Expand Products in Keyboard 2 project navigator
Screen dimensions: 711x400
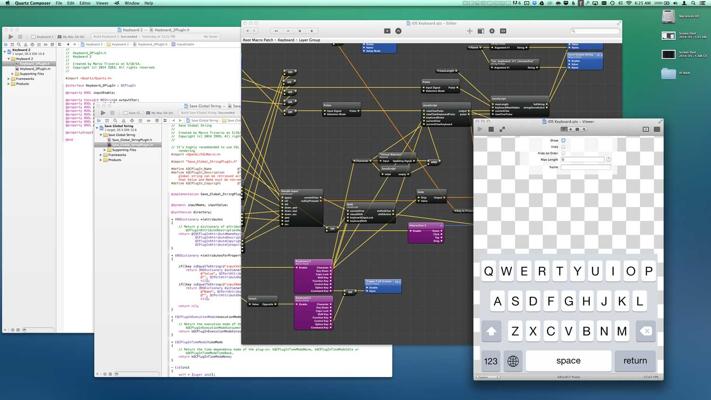point(9,83)
